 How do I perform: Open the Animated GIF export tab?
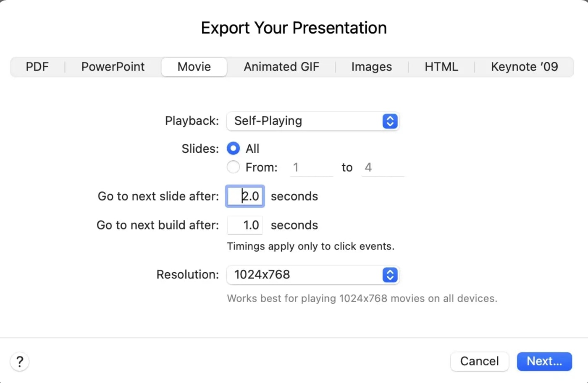coord(281,67)
